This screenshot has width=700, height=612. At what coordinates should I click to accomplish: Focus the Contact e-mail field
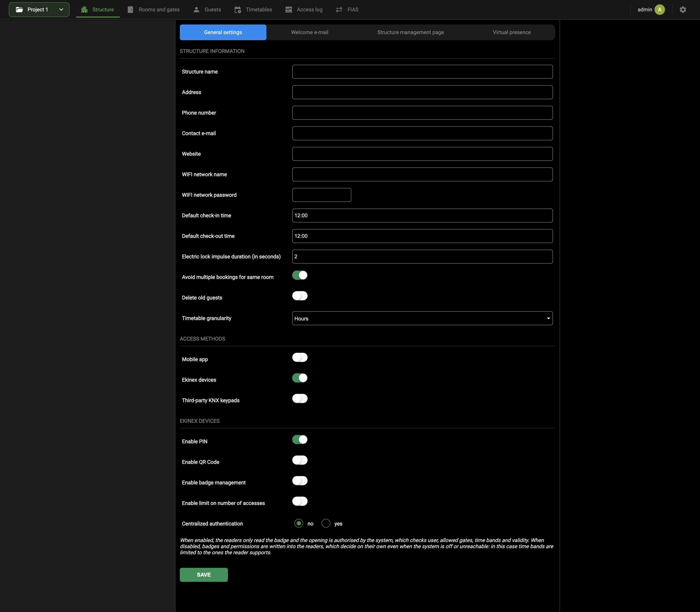tap(422, 133)
